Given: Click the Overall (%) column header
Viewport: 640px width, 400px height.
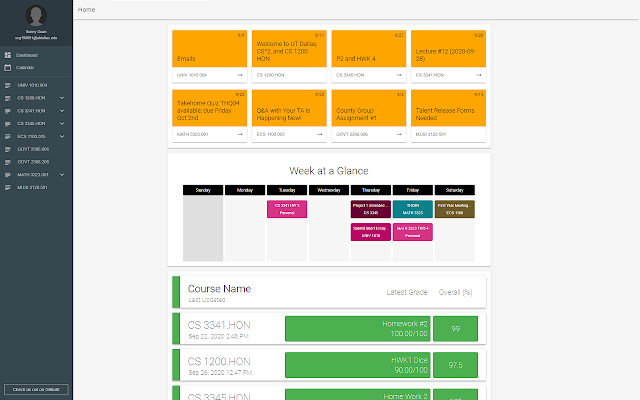Looking at the screenshot, I should pyautogui.click(x=456, y=292).
